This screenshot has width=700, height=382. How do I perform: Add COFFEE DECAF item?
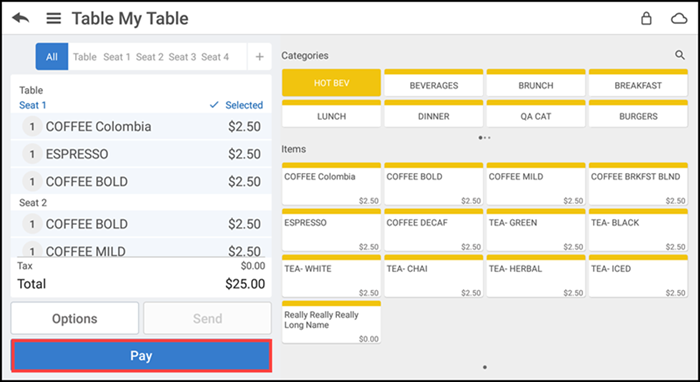(433, 230)
